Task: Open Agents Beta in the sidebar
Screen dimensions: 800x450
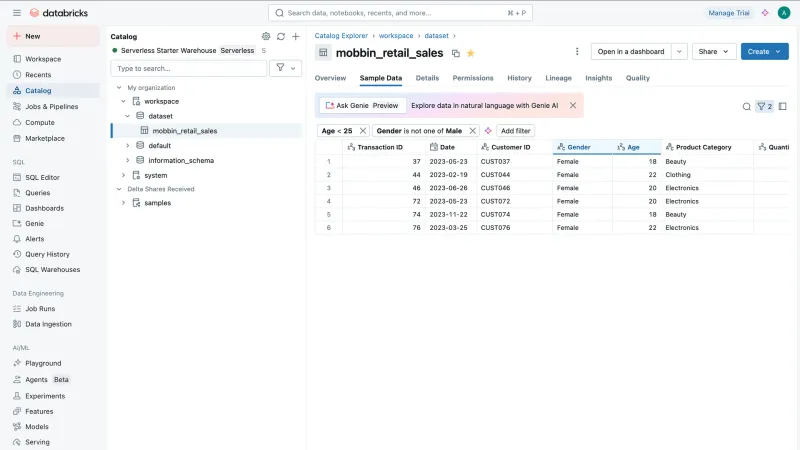Action: (x=53, y=380)
